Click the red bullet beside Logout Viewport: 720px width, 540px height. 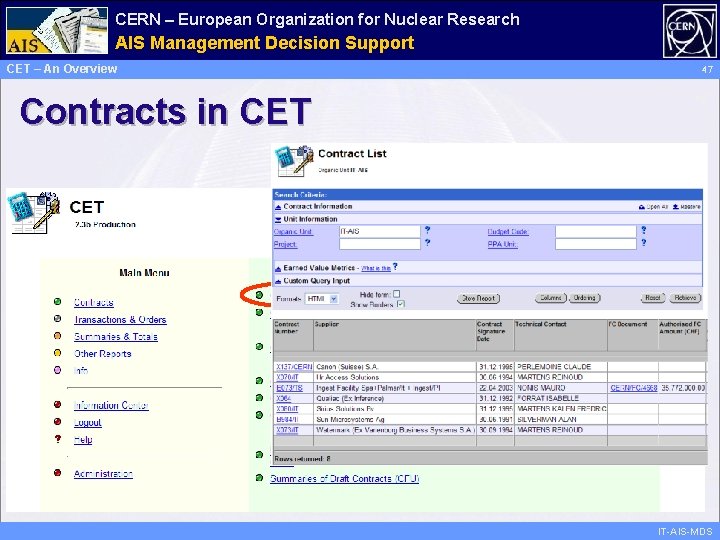point(57,422)
